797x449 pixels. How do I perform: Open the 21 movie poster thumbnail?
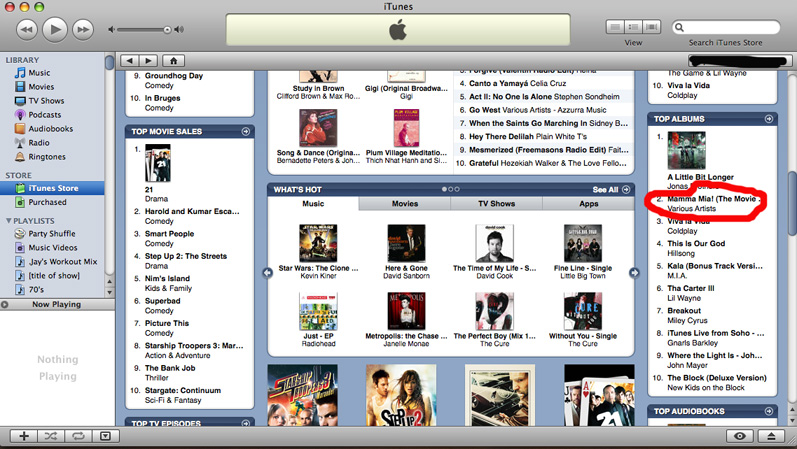pyautogui.click(x=158, y=163)
